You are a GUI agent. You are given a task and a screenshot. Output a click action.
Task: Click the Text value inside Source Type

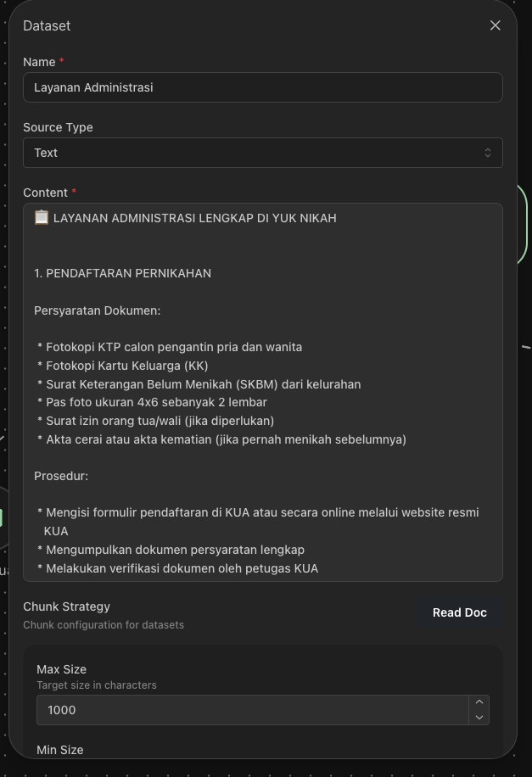45,153
